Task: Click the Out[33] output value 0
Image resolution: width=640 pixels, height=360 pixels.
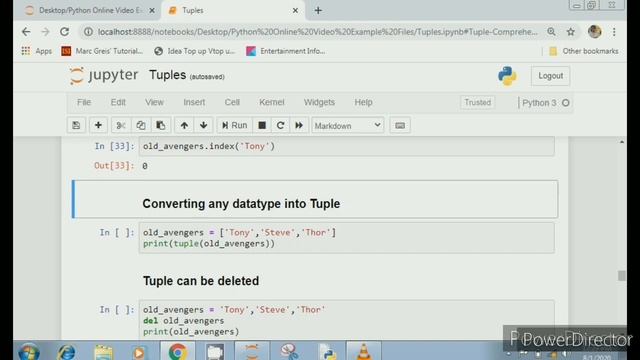Action: [145, 166]
